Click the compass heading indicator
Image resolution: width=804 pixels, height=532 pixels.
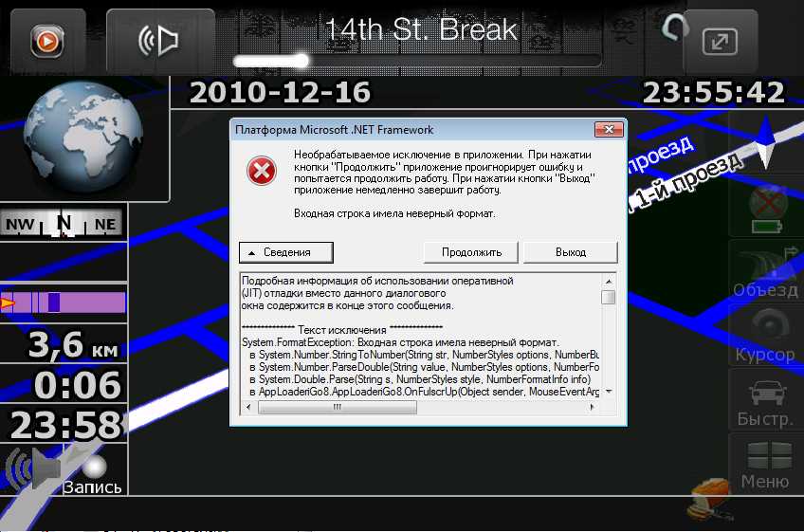coord(63,224)
